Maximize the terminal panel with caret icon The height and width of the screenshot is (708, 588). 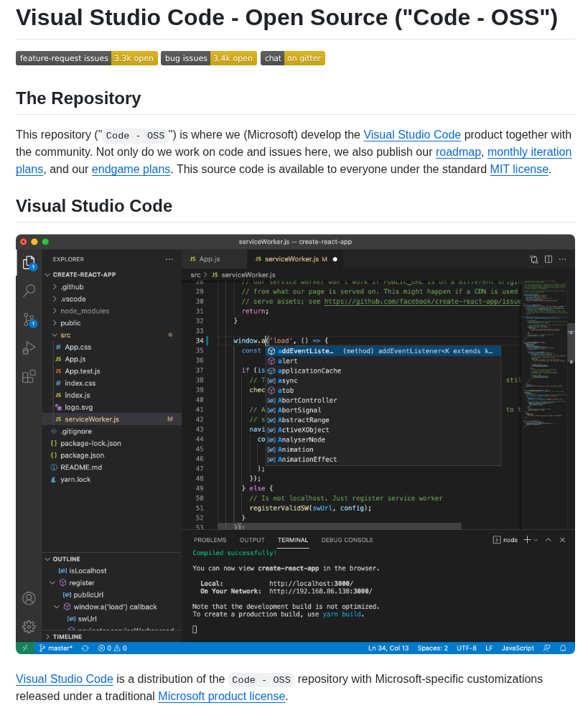pyautogui.click(x=549, y=539)
